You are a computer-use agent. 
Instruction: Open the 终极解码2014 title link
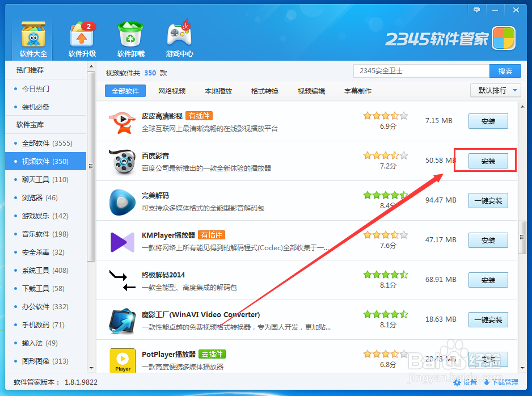163,275
